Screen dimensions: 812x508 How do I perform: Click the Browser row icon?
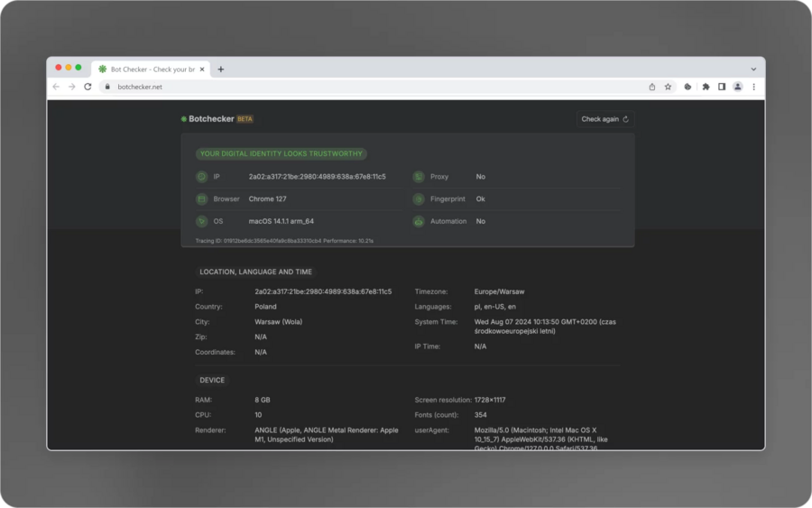point(201,199)
